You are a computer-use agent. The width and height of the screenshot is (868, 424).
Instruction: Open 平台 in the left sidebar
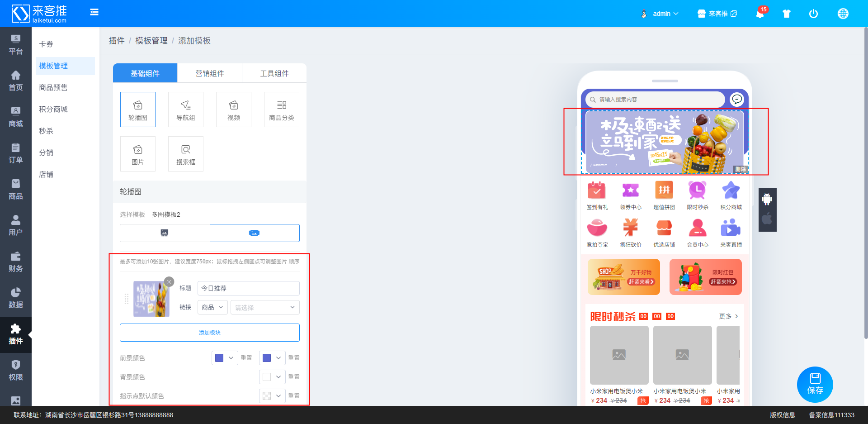(16, 45)
